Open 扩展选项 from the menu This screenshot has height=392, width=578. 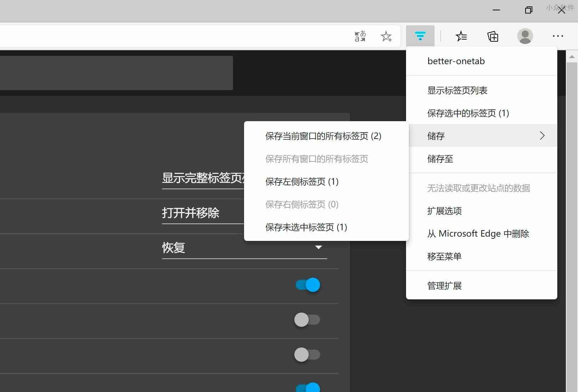click(482, 211)
